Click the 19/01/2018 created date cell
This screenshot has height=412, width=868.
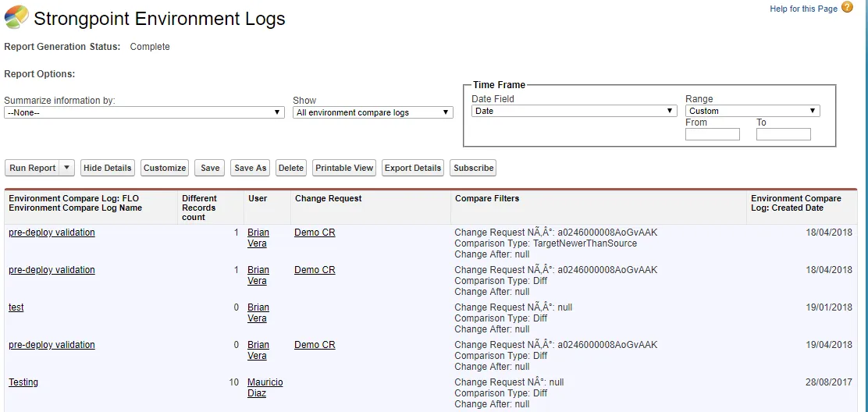pyautogui.click(x=829, y=307)
